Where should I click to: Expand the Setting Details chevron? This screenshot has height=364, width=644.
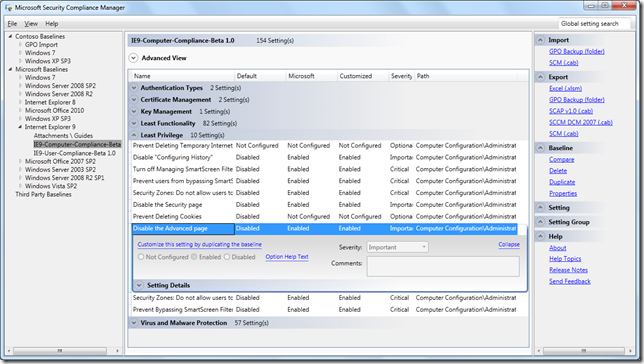139,285
